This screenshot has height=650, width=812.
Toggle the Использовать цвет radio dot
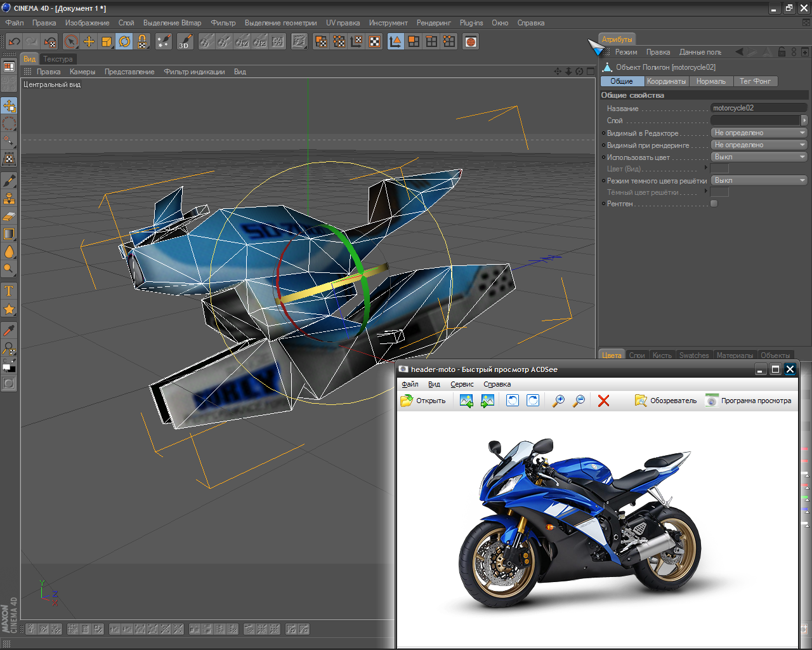click(x=603, y=157)
